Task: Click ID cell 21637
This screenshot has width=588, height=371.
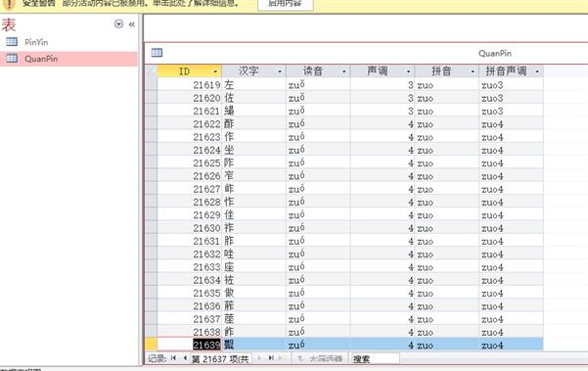Action: (x=190, y=319)
